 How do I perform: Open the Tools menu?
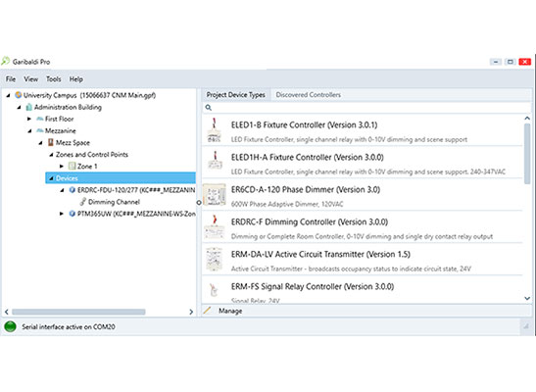(x=54, y=79)
